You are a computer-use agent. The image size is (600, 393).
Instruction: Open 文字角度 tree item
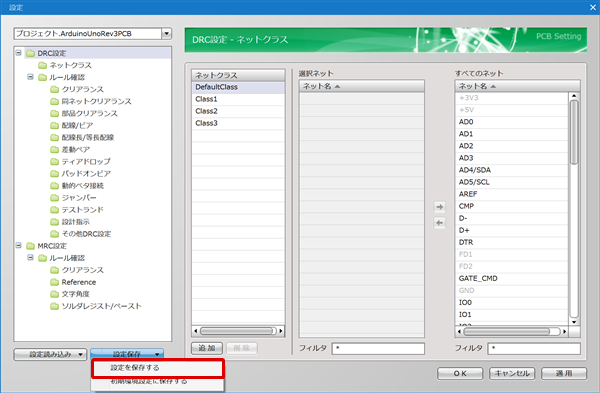tap(75, 294)
